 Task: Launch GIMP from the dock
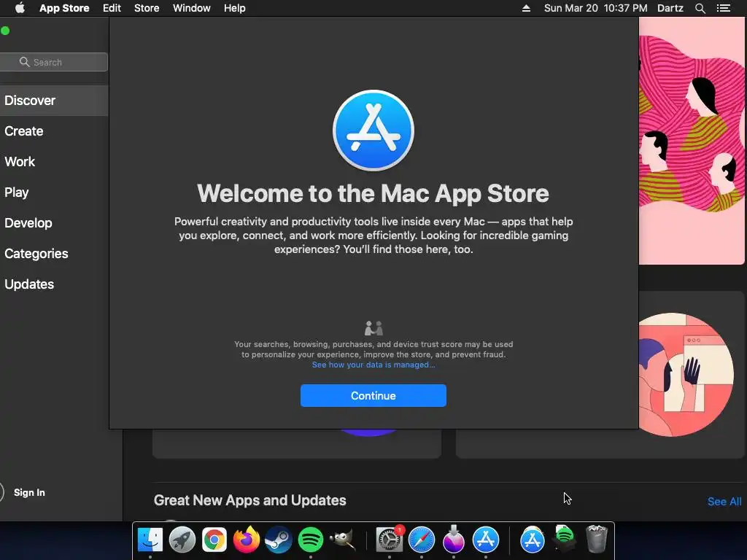pyautogui.click(x=343, y=540)
